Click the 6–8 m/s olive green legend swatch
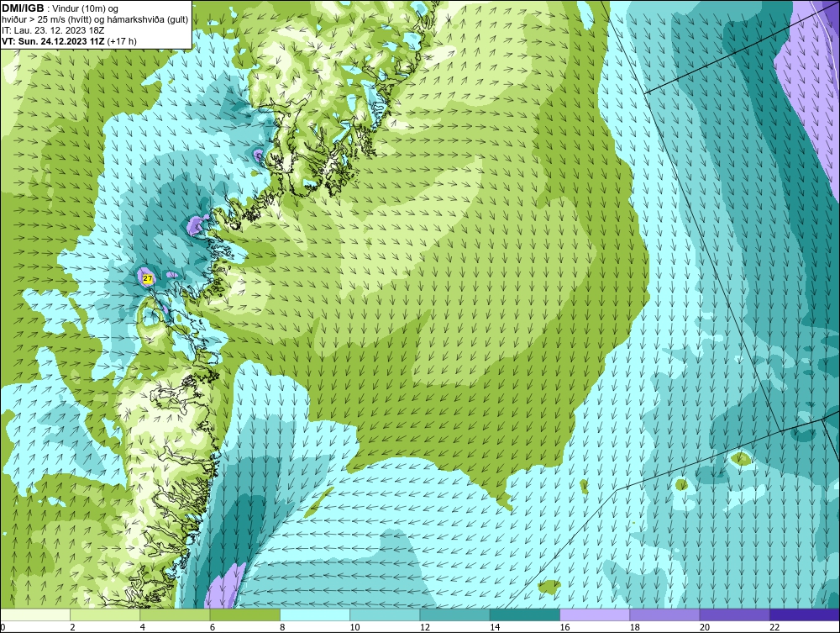 pyautogui.click(x=244, y=615)
